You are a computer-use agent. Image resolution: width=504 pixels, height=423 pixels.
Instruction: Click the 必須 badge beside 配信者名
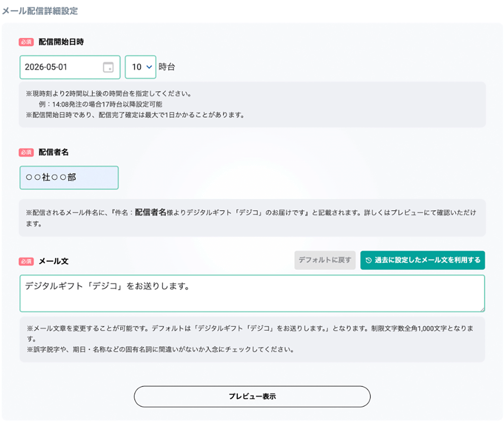(26, 153)
